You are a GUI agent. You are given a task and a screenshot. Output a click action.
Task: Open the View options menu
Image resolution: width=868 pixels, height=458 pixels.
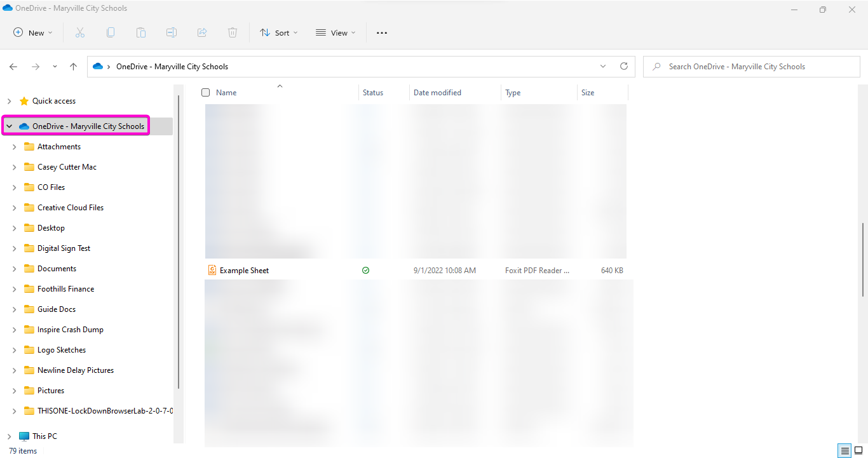(336, 33)
